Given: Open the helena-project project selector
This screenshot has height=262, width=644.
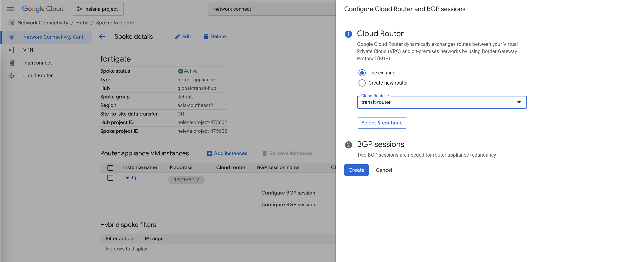Looking at the screenshot, I should coord(98,9).
